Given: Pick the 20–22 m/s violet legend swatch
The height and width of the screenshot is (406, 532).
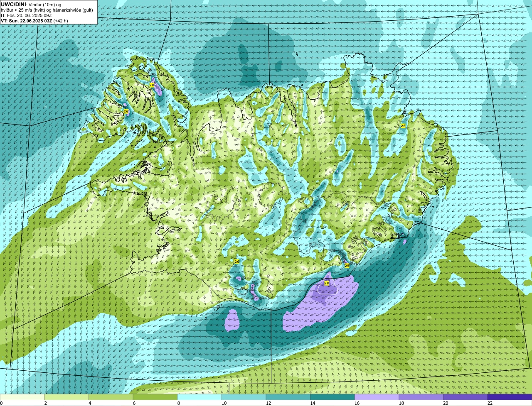Looking at the screenshot, I should (465, 397).
